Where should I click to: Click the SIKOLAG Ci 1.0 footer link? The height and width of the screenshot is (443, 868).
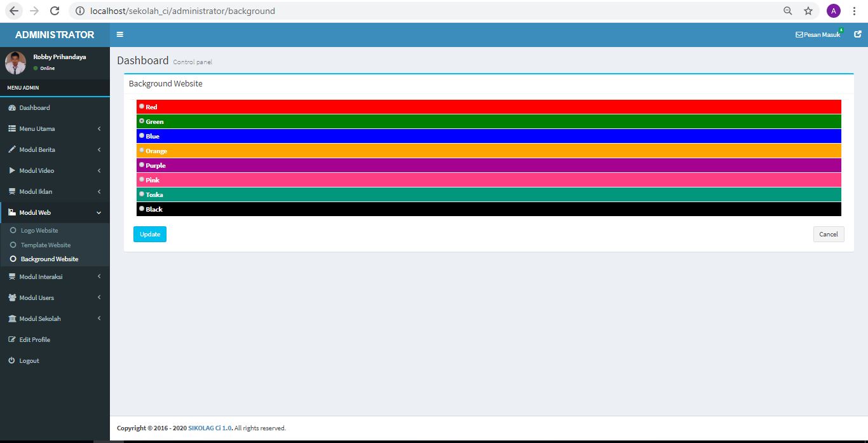(x=209, y=428)
